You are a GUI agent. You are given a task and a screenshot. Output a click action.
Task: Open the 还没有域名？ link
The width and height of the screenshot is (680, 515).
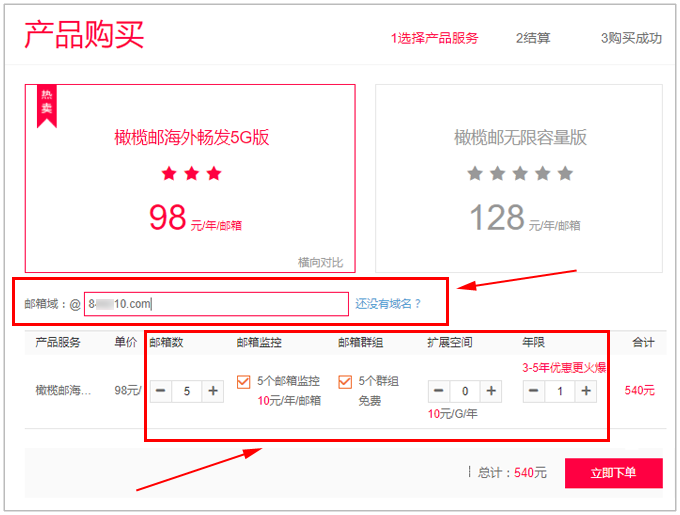389,303
